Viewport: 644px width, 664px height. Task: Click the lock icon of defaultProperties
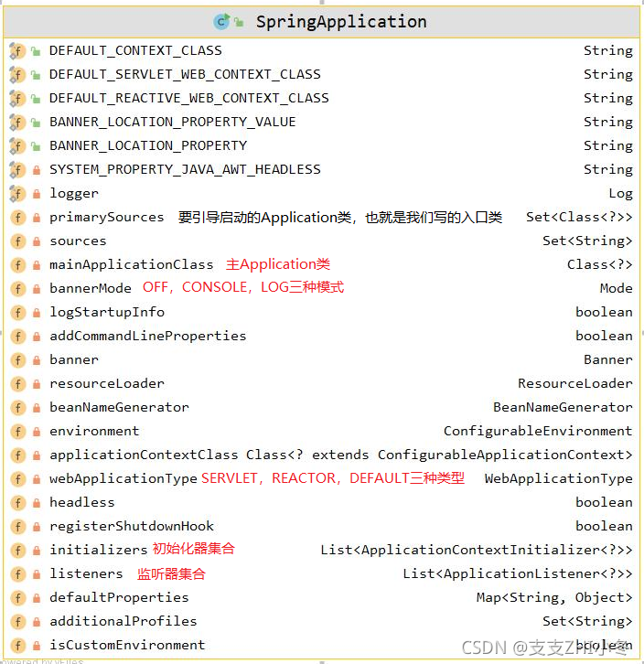[37, 598]
